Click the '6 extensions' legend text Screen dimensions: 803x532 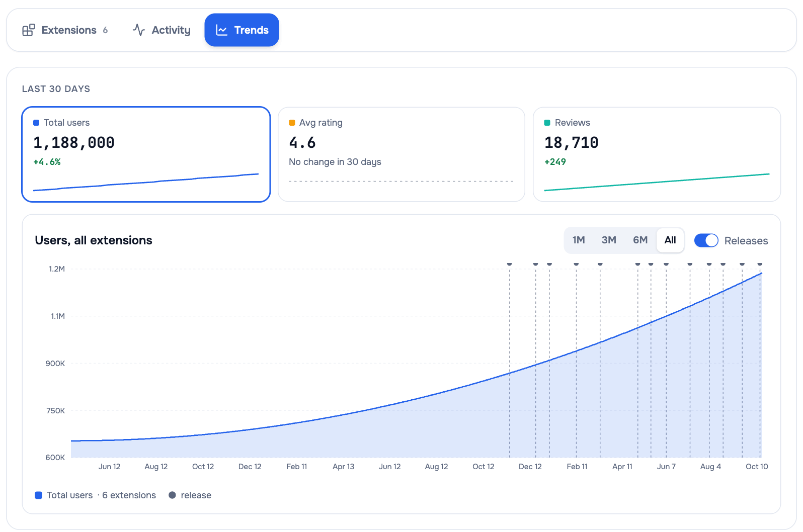129,495
